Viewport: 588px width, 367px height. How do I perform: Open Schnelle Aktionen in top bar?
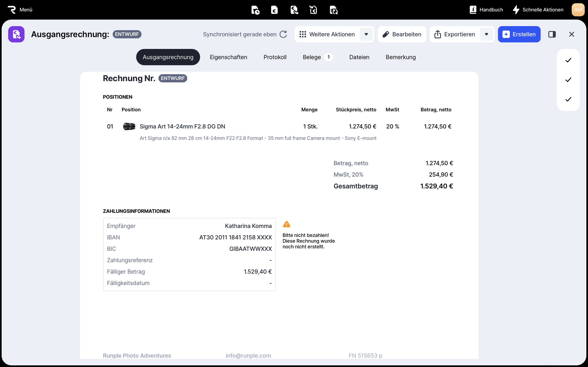pyautogui.click(x=538, y=10)
